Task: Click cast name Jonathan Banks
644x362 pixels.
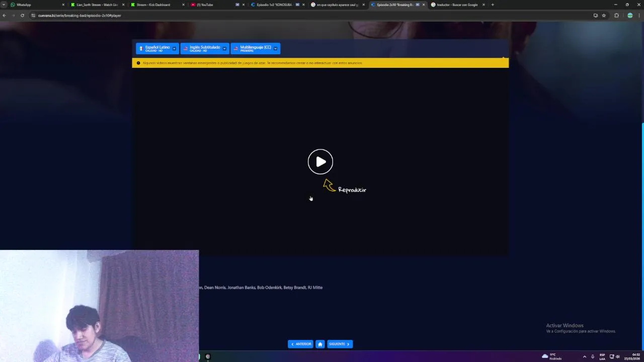Action: (242, 288)
